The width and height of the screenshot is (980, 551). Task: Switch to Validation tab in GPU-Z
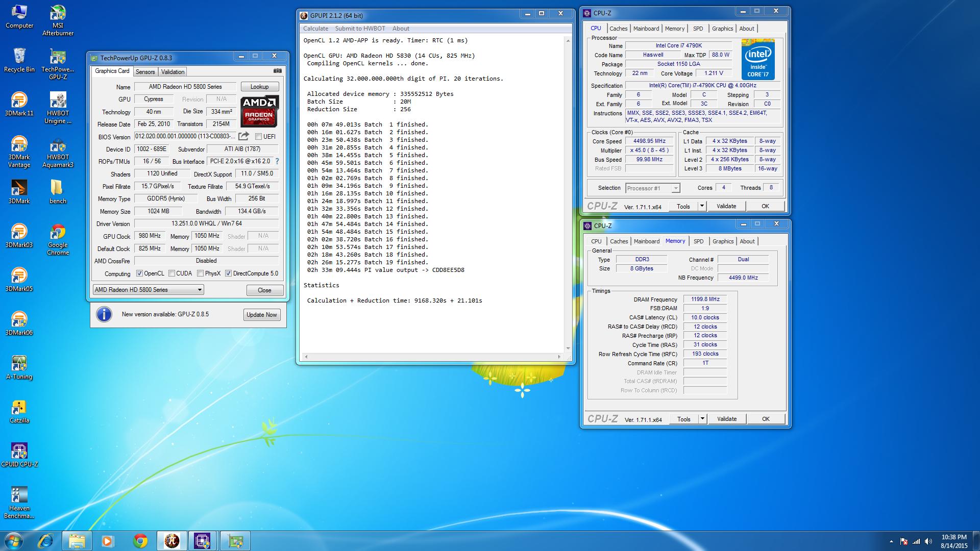(x=173, y=72)
